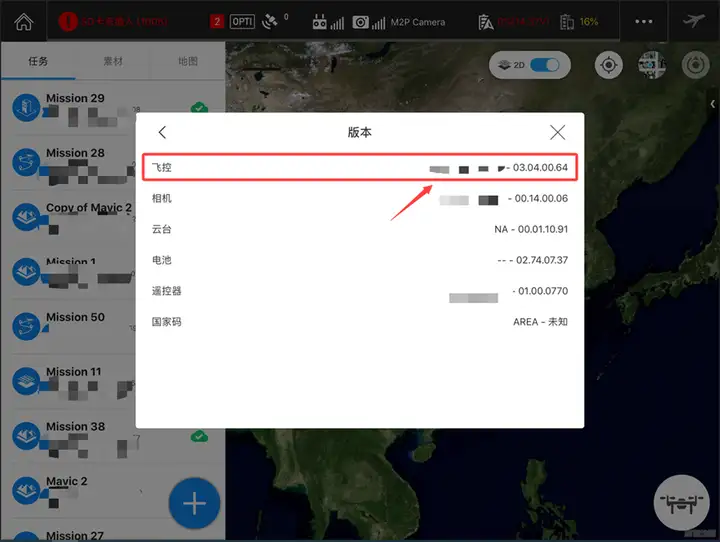
Task: Click battery version 02.74.07.37
Action: [x=542, y=260]
